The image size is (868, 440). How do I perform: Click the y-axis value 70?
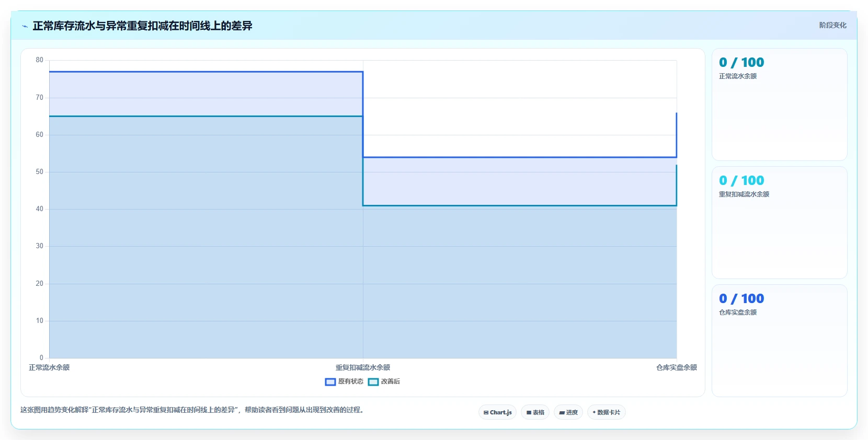point(40,97)
